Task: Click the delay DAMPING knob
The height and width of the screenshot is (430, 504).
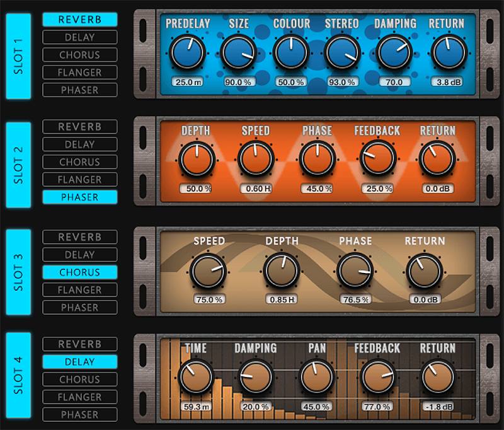Action: [256, 377]
